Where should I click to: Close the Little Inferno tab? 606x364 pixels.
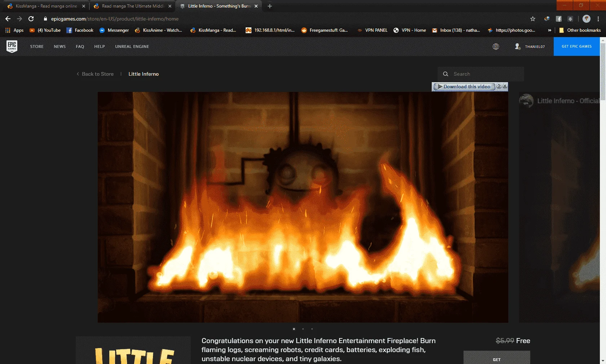coord(256,6)
